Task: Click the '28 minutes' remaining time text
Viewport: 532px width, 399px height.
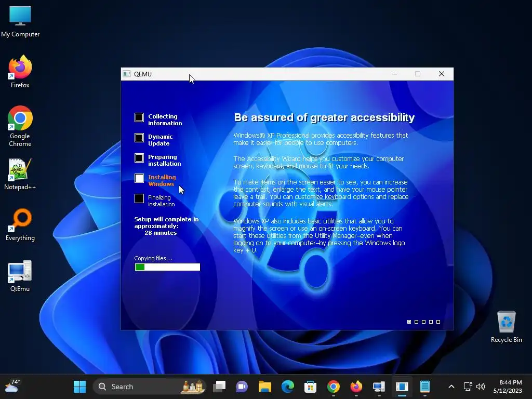Action: [161, 233]
